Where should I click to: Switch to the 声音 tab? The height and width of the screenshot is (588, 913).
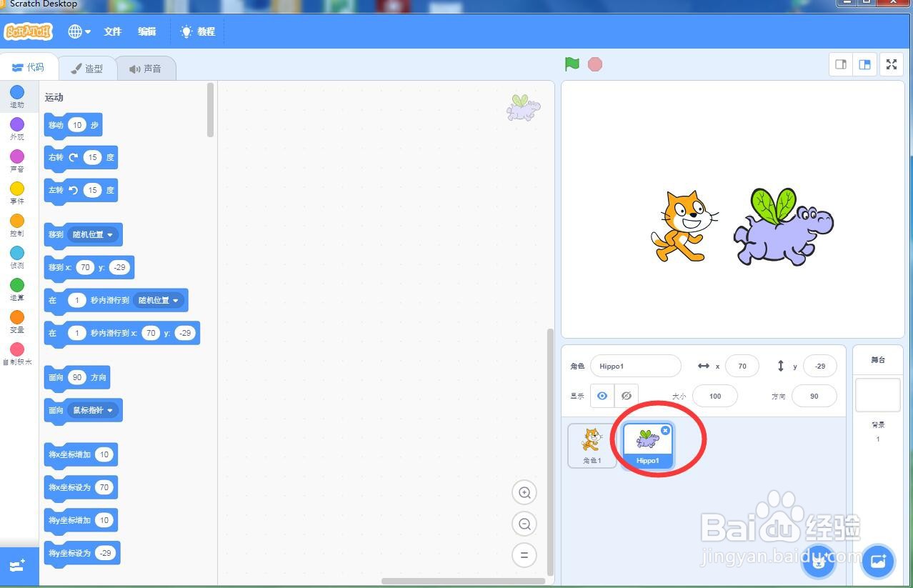tap(145, 69)
